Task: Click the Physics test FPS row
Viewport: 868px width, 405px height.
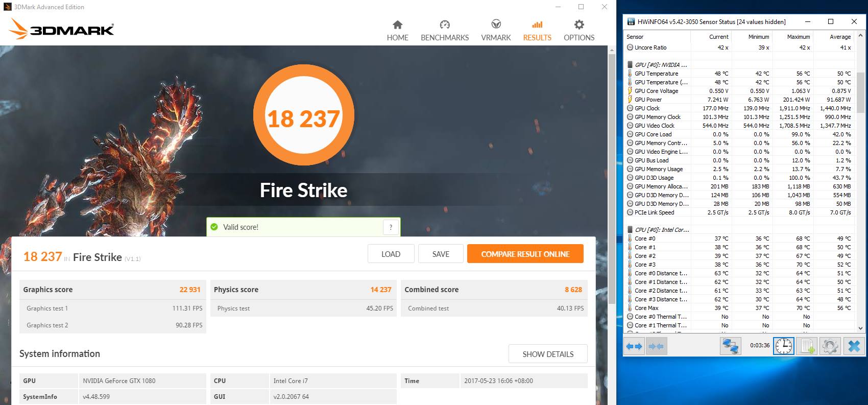Action: click(304, 308)
